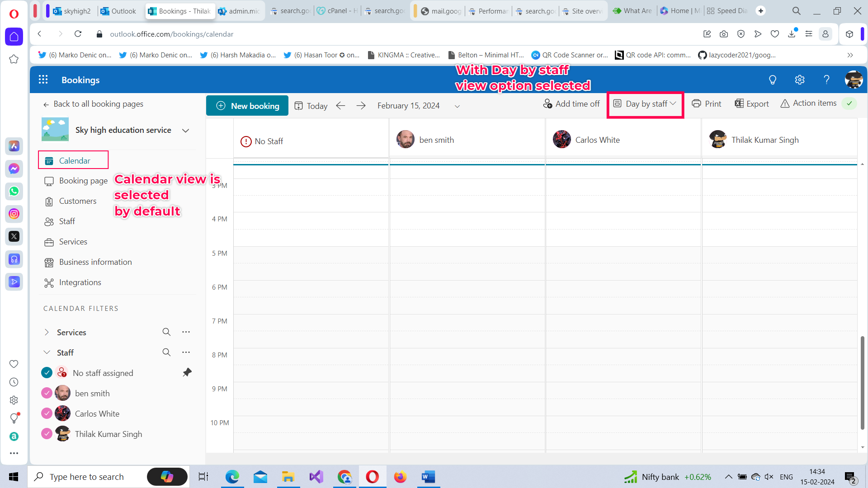Open Export options
The height and width of the screenshot is (488, 868).
[x=751, y=103]
